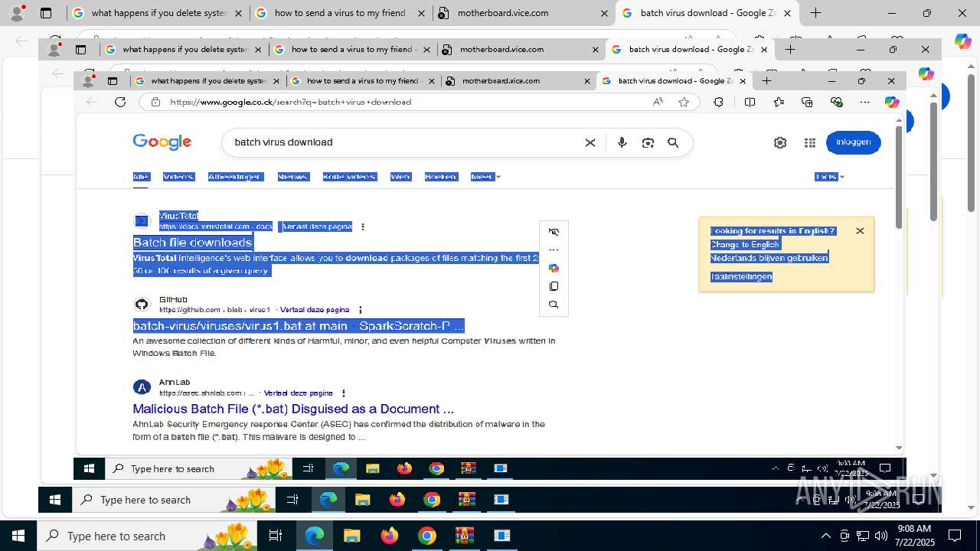Click scroll-down arrow of innermost page scrollbar

(899, 448)
